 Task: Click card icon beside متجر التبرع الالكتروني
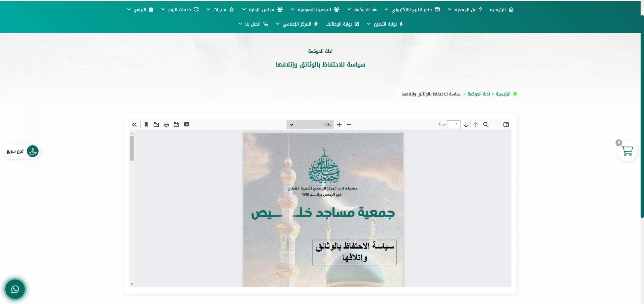(437, 10)
